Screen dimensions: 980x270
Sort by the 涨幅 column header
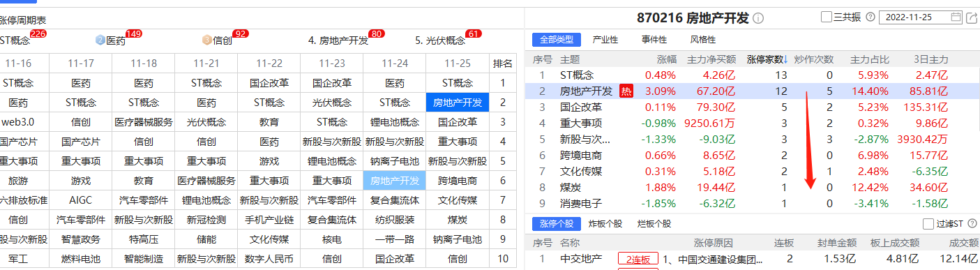[x=667, y=60]
